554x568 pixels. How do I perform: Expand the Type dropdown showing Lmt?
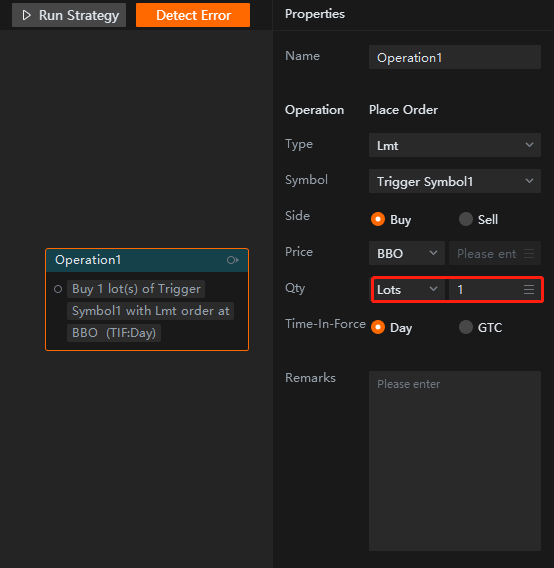(455, 145)
